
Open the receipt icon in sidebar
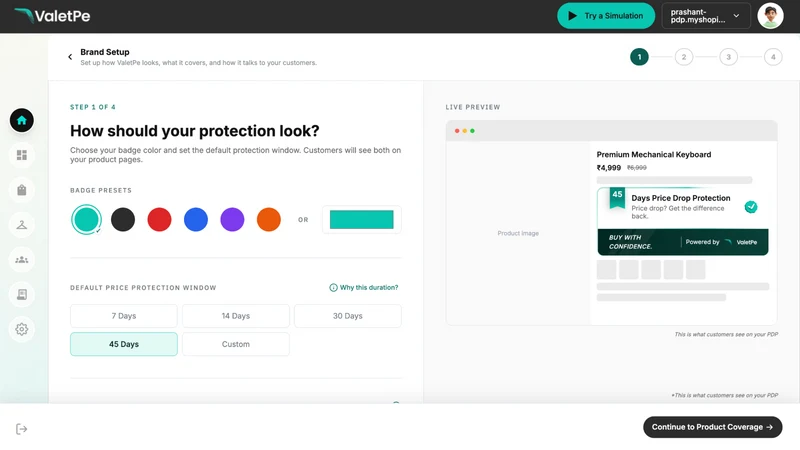21,294
